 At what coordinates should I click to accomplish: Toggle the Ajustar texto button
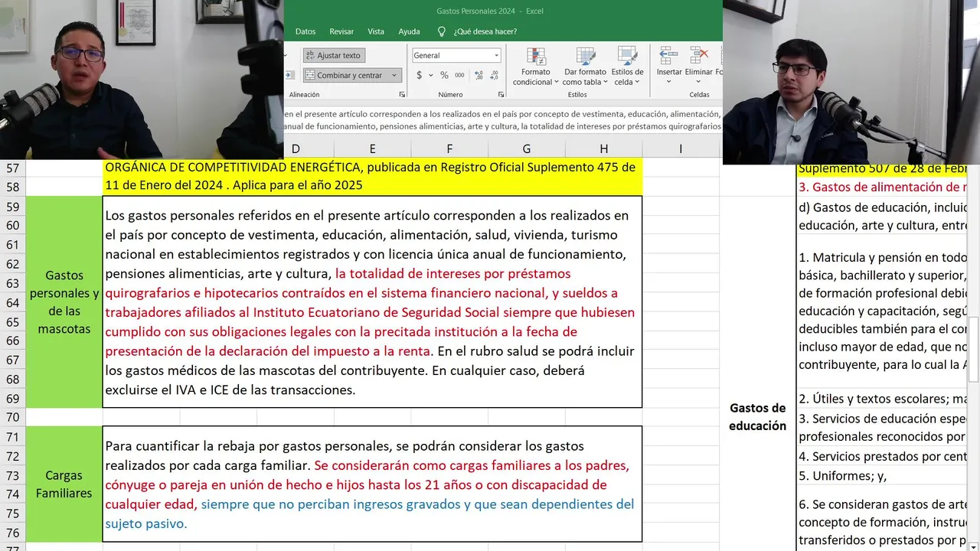click(x=334, y=55)
